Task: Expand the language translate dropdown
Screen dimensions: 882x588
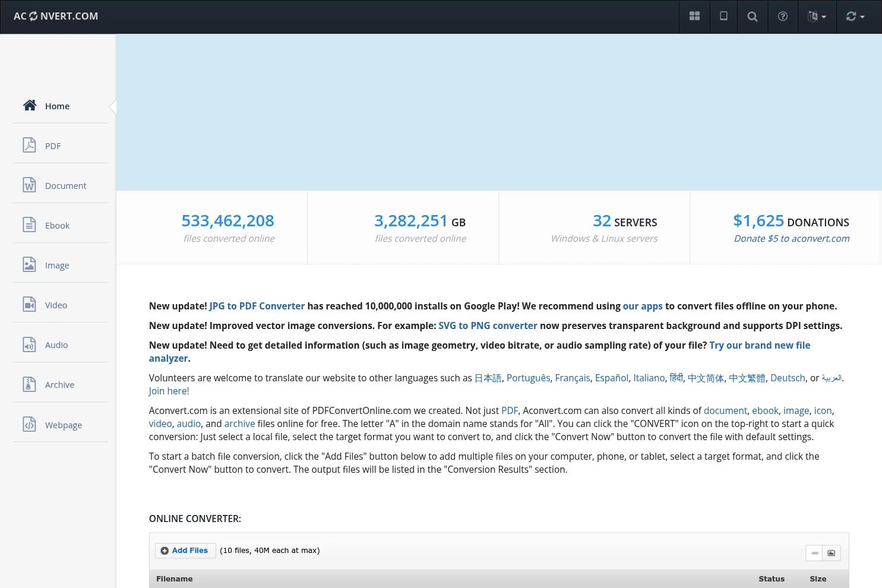Action: pos(817,17)
